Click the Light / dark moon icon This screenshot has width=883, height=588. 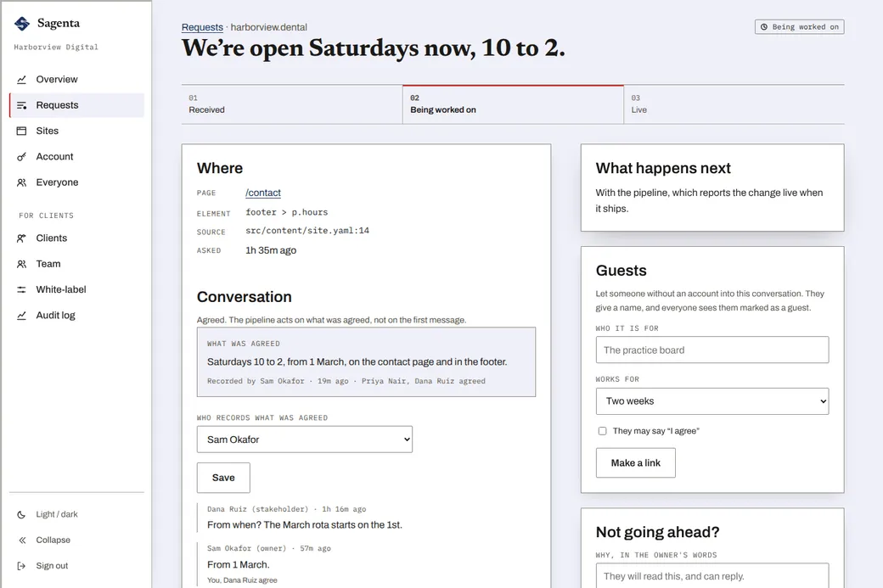(x=21, y=514)
